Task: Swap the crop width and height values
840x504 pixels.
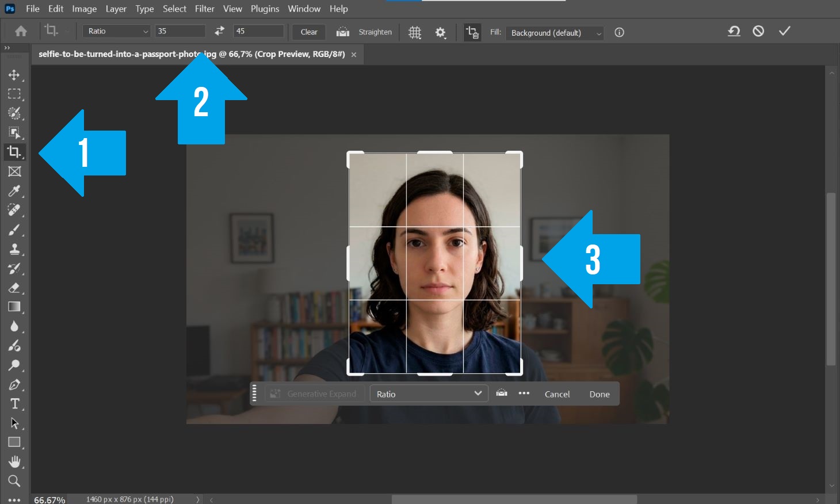Action: pyautogui.click(x=219, y=30)
